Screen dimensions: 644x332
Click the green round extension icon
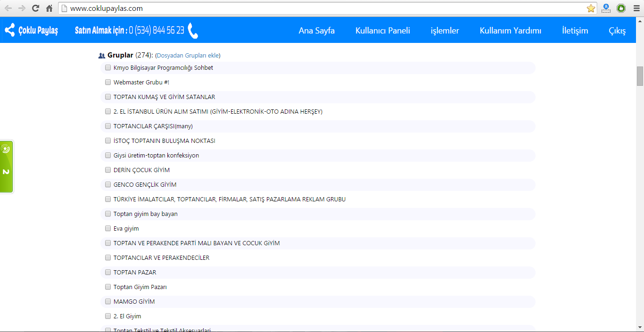(x=621, y=8)
